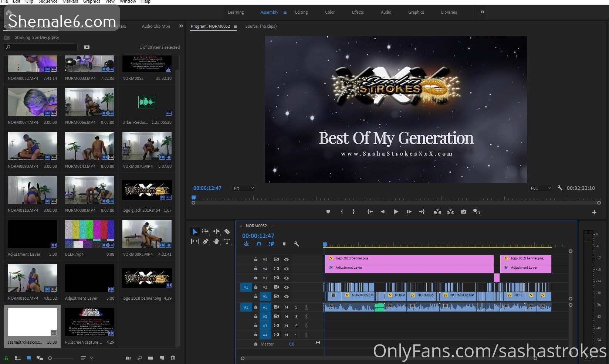Select the Ripple Edit tool

216,231
